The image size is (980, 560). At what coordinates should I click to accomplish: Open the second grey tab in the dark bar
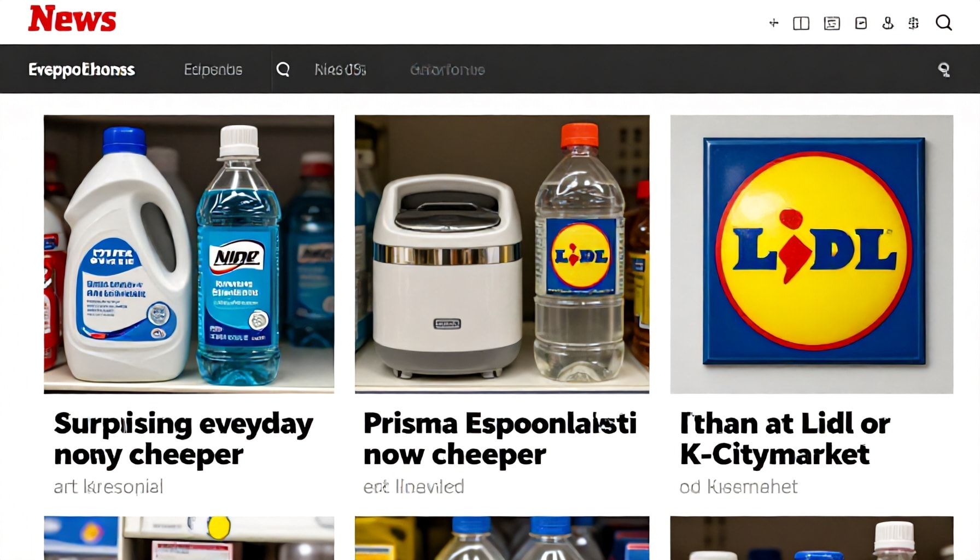click(x=213, y=69)
